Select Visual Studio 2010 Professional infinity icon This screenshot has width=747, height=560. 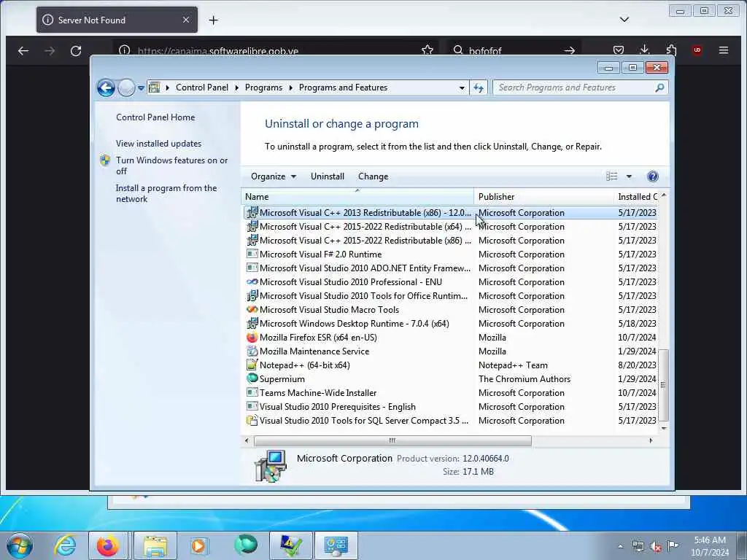[252, 282]
